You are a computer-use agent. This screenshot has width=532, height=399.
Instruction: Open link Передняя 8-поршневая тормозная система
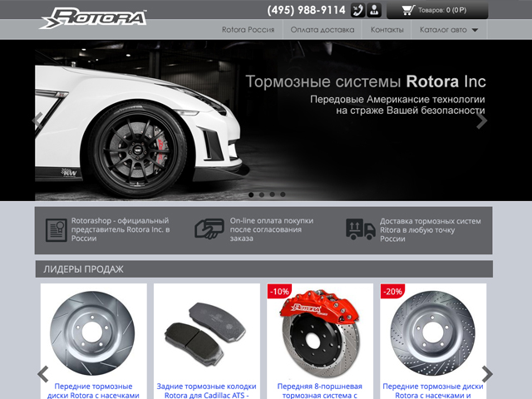coord(319,391)
